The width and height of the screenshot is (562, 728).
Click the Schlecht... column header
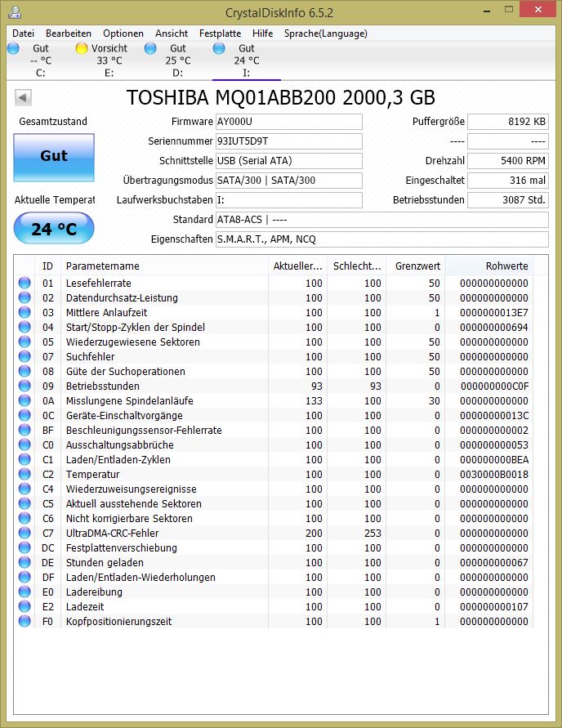coord(357,266)
